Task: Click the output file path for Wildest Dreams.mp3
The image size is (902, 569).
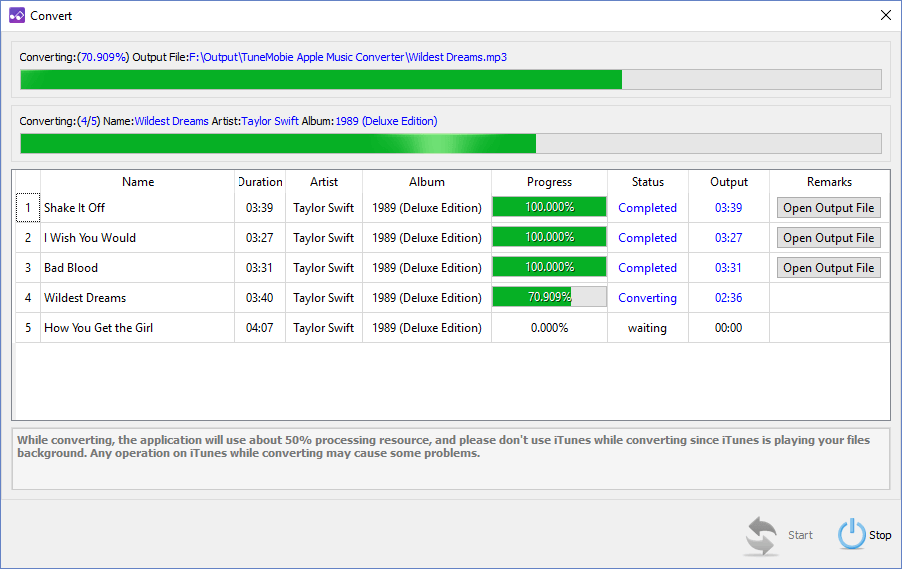Action: [x=348, y=57]
